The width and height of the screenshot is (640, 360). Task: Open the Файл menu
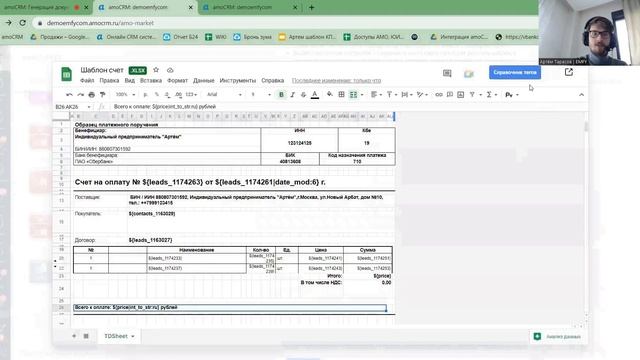tap(87, 80)
